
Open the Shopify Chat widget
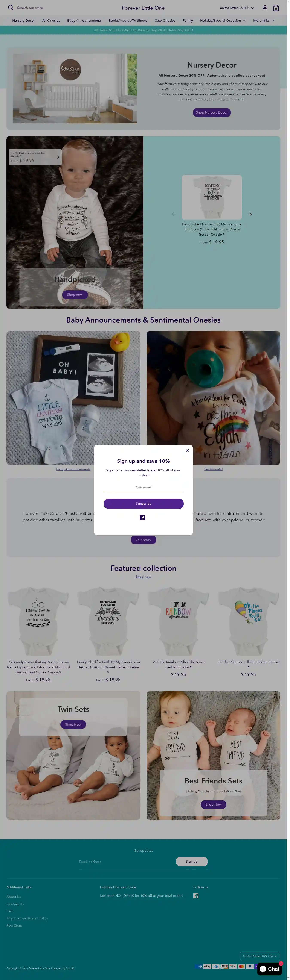(270, 969)
